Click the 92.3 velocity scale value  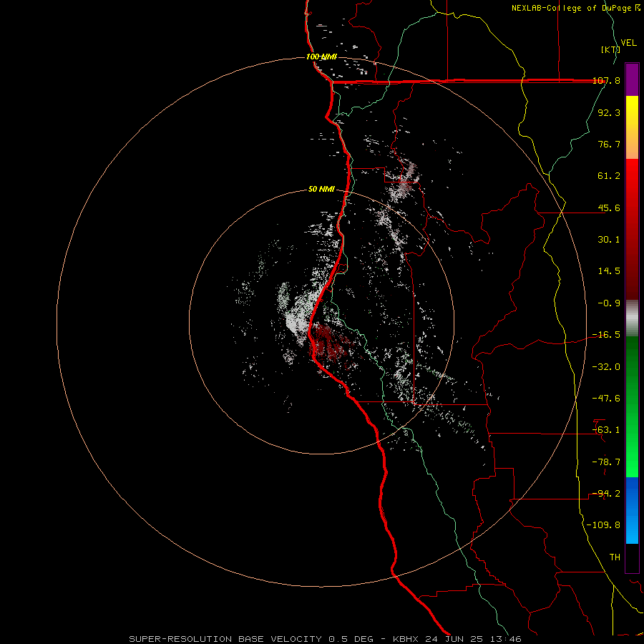point(609,112)
